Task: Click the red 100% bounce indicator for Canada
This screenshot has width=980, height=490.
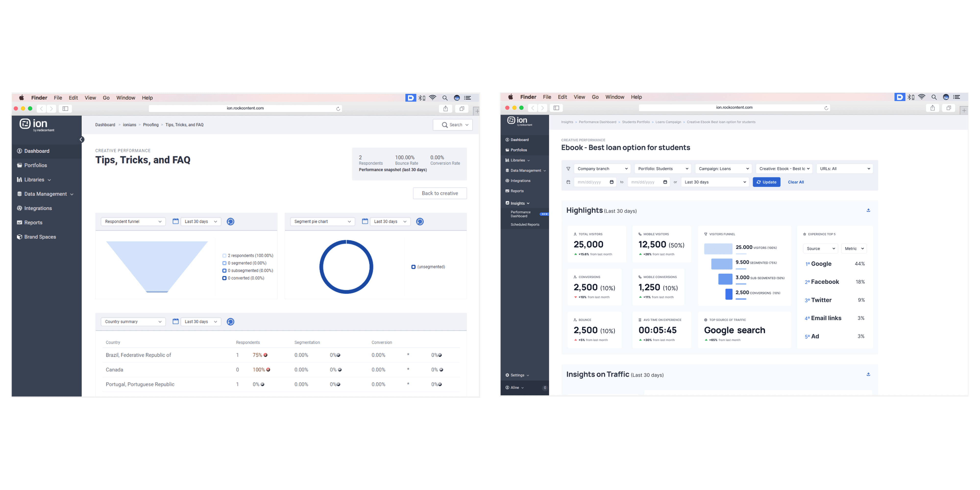Action: point(268,369)
